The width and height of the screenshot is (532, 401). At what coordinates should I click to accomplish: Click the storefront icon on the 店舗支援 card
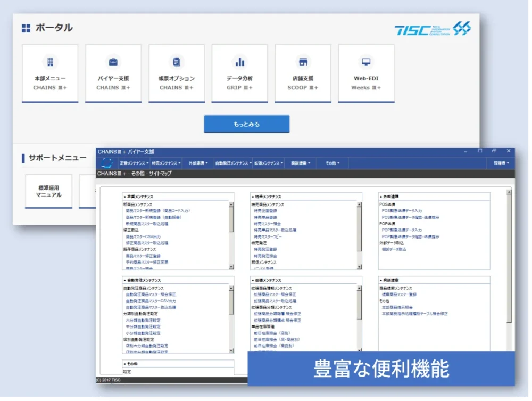click(x=303, y=62)
